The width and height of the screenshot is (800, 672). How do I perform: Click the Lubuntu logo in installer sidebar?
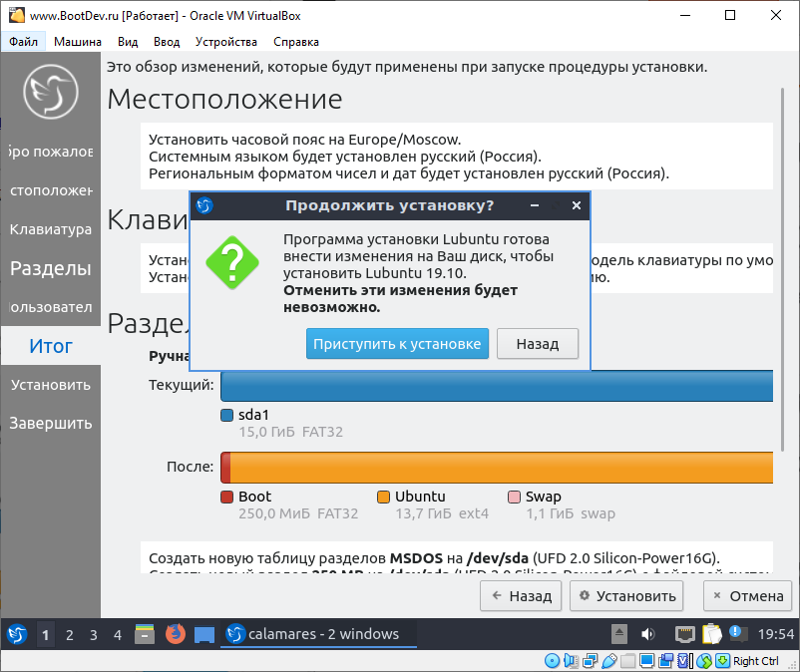51,92
